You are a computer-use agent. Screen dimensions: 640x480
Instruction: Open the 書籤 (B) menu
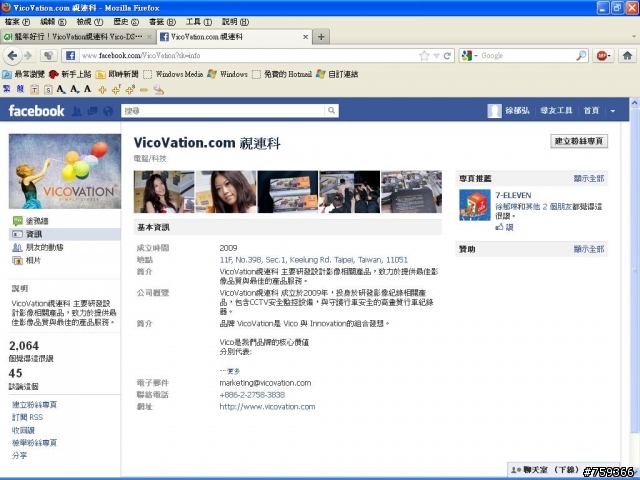point(162,22)
